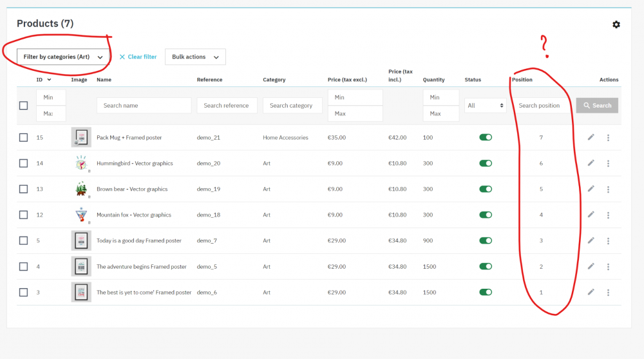Viewport: 644px width, 359px height.
Task: Disable status toggle for Pack Mug product
Action: (x=486, y=137)
